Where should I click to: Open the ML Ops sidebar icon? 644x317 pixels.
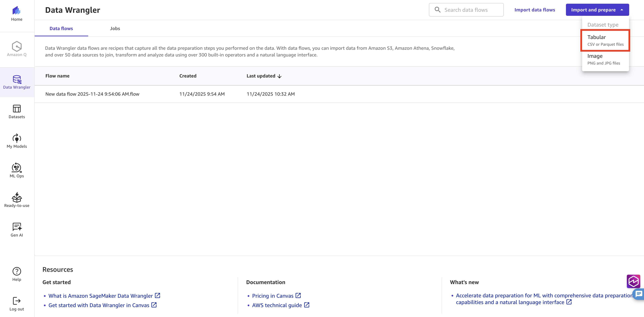click(17, 168)
